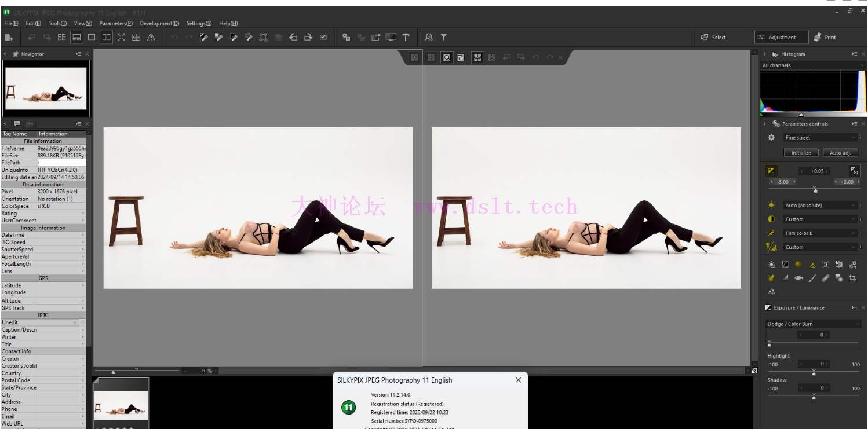The image size is (868, 429).
Task: Adjust the exposure bias slider handle
Action: point(815,190)
